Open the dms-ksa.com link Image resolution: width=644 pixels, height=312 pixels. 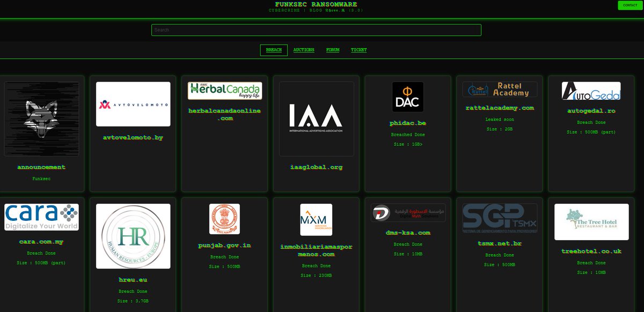[408, 233]
